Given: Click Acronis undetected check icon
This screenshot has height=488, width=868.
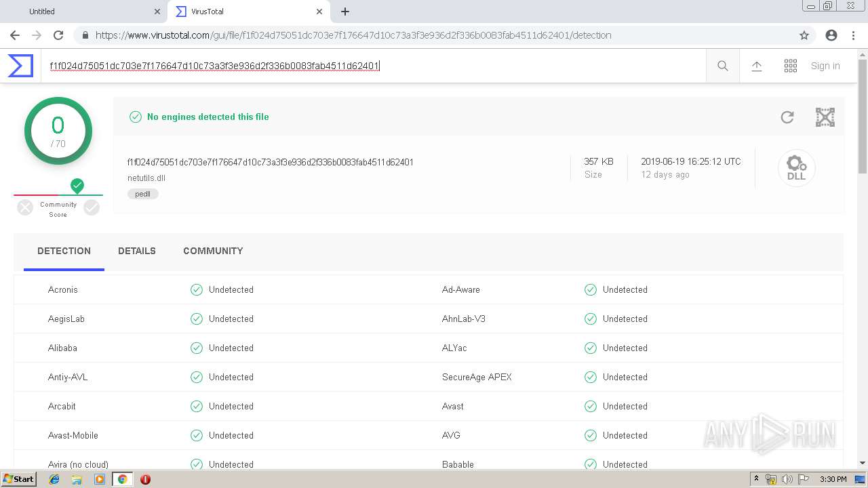Looking at the screenshot, I should tap(197, 289).
